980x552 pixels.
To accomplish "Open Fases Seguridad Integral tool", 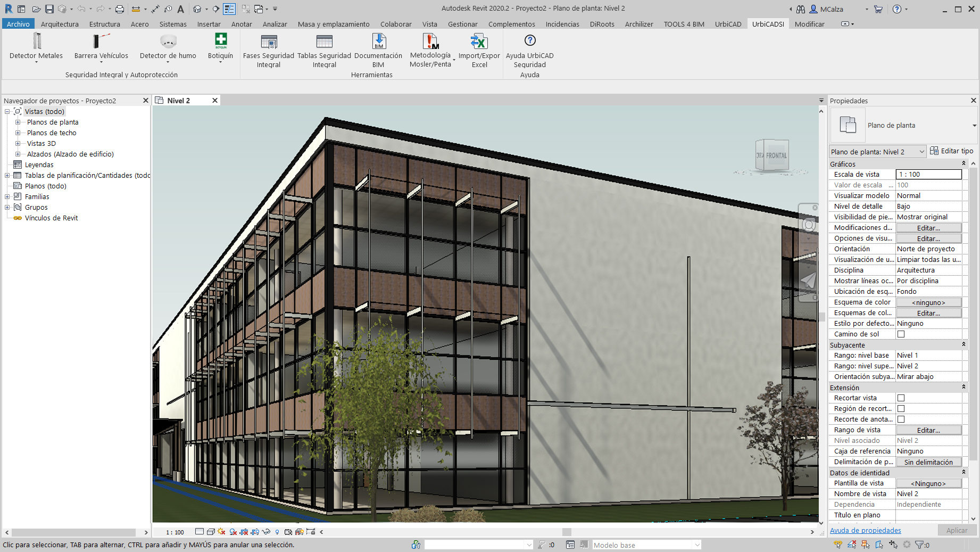I will pyautogui.click(x=269, y=42).
